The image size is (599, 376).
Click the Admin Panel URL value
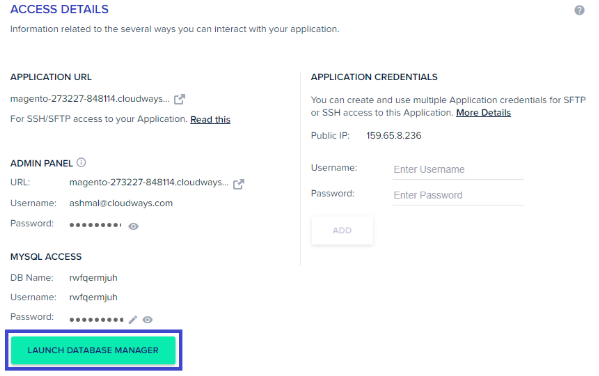[149, 183]
